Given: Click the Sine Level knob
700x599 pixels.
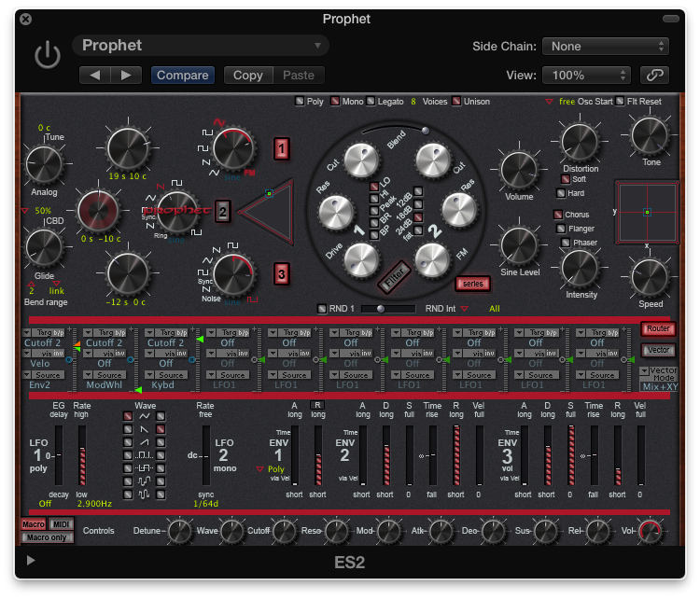Looking at the screenshot, I should click(x=519, y=245).
